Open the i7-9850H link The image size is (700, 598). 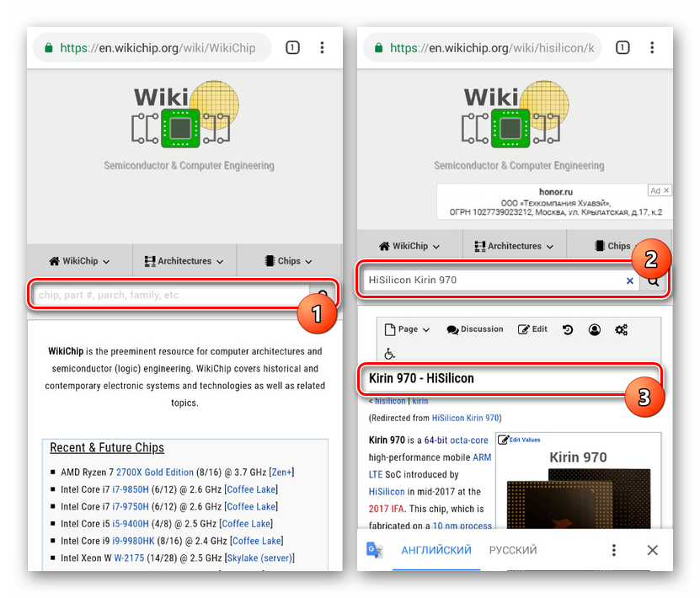(x=131, y=489)
